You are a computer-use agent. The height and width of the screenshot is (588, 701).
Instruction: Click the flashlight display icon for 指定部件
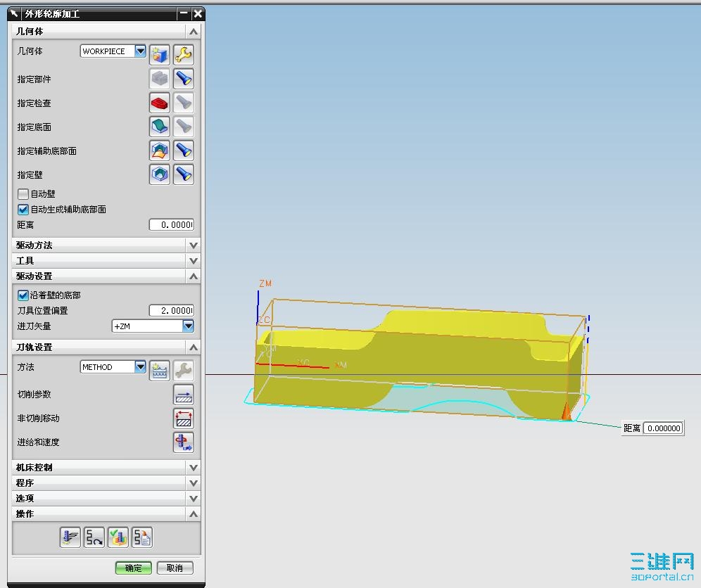tap(183, 79)
